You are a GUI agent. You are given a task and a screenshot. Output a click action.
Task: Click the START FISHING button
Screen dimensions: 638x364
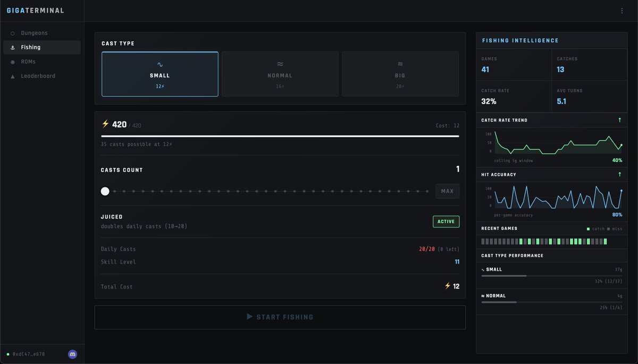click(x=280, y=317)
